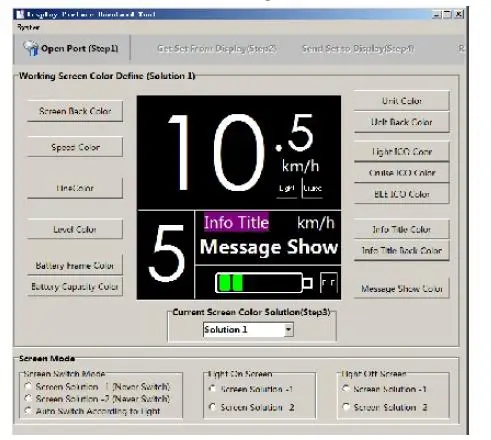This screenshot has width=491, height=440.
Task: Click the Message Show text in preview
Action: 269,247
